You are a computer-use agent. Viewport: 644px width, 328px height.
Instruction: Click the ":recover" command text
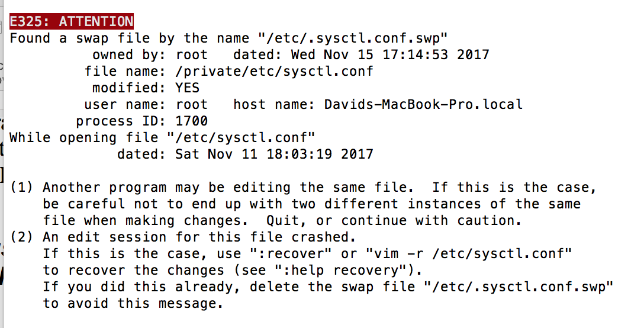pyautogui.click(x=291, y=253)
